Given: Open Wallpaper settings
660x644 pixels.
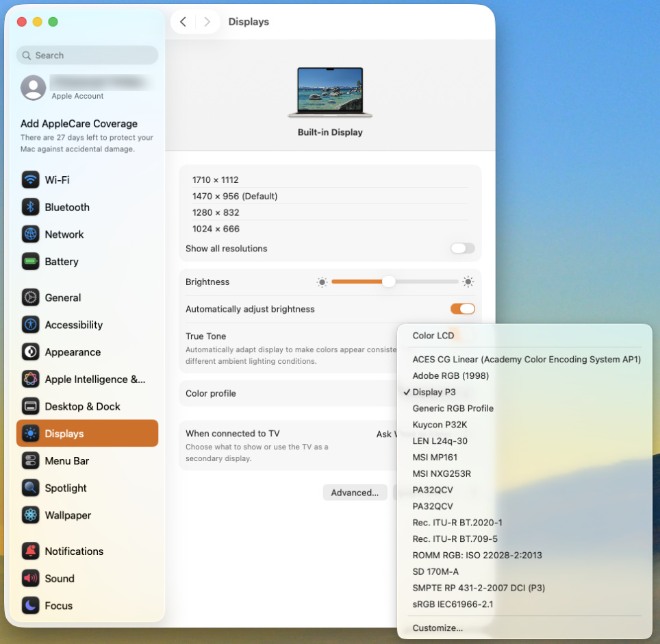Looking at the screenshot, I should [66, 515].
